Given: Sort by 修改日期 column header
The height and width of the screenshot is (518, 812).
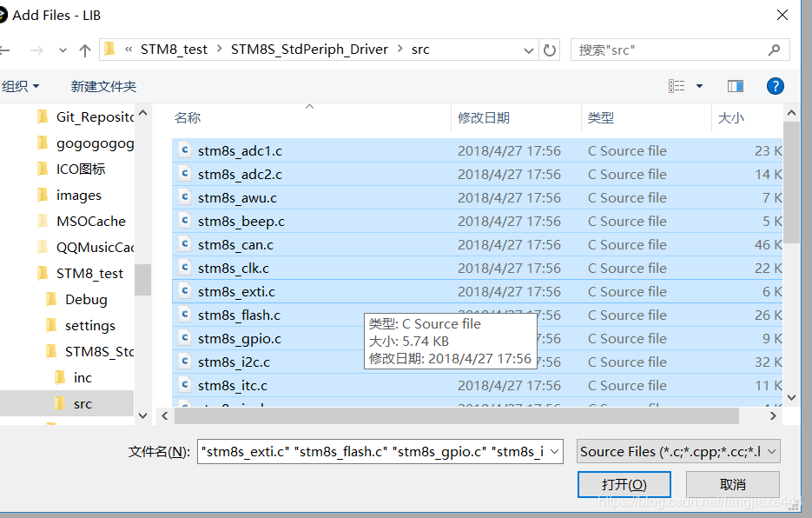Looking at the screenshot, I should click(517, 118).
